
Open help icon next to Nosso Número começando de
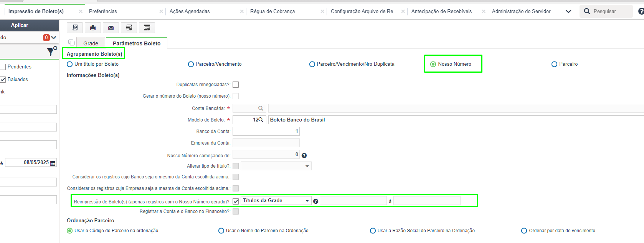coord(304,156)
